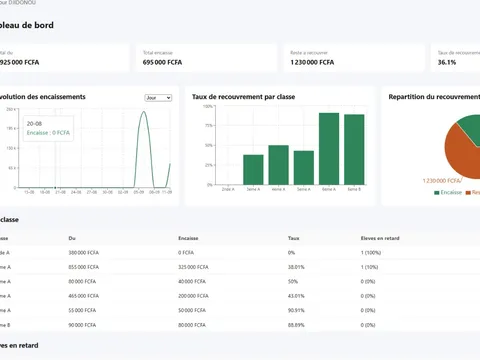Click the 38.01% rate cell
Image resolution: width=480 pixels, height=360 pixels.
click(x=296, y=267)
